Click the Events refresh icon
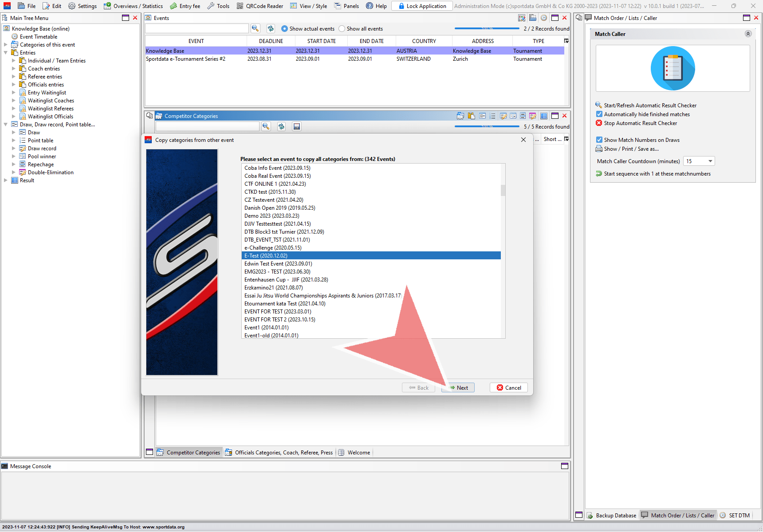The image size is (763, 532). click(271, 28)
